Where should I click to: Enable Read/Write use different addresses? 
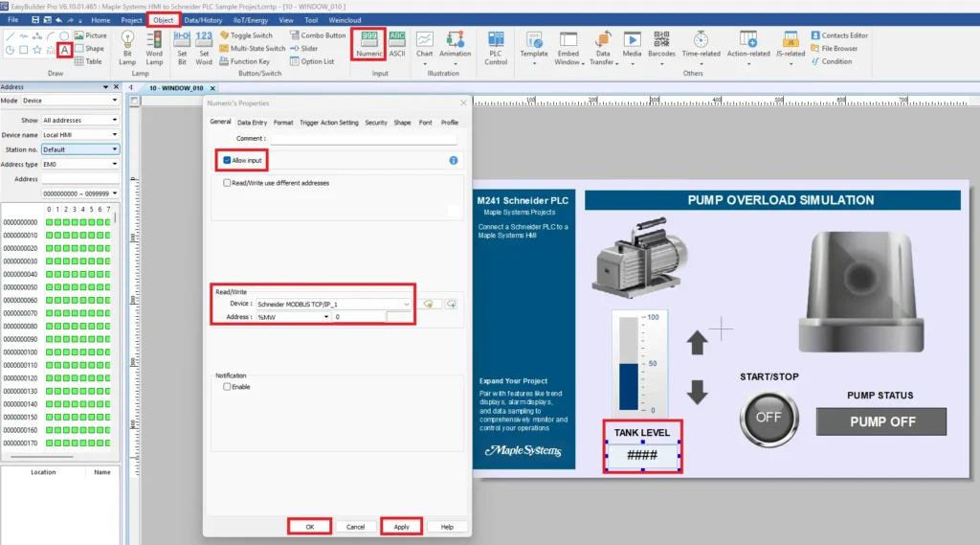pos(227,183)
